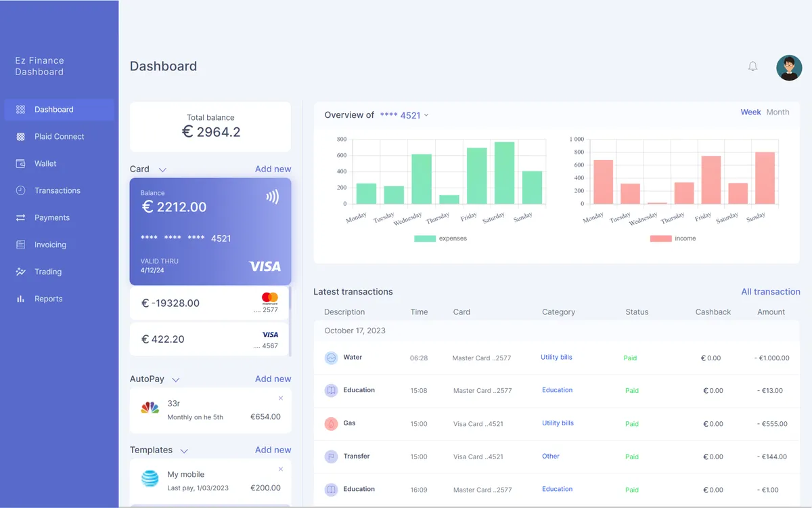Click the - €555.00 amount
The width and height of the screenshot is (812, 508).
(773, 424)
